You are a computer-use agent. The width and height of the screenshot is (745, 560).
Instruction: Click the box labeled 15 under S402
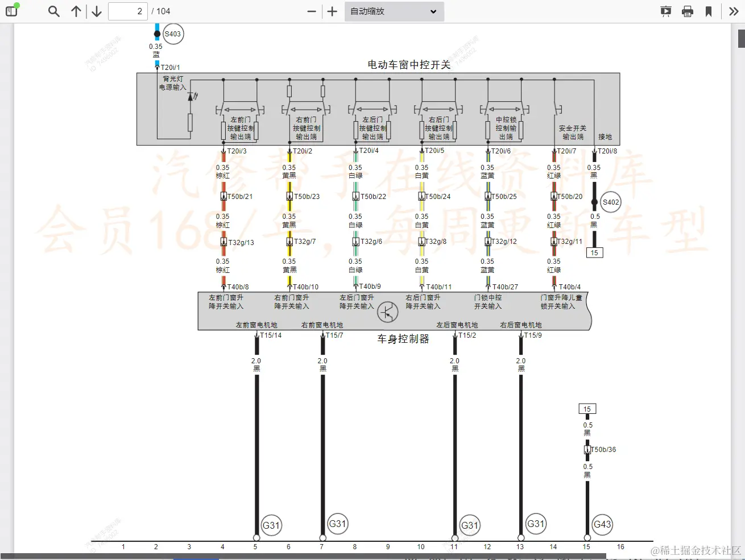pos(594,253)
